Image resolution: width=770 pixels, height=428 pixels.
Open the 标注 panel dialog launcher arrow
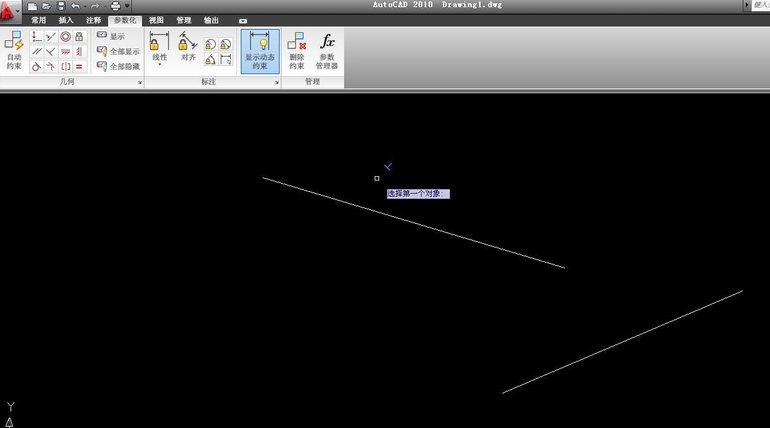coord(276,82)
